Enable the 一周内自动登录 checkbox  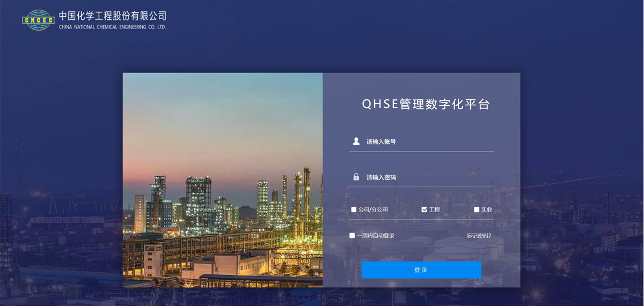[x=352, y=235]
